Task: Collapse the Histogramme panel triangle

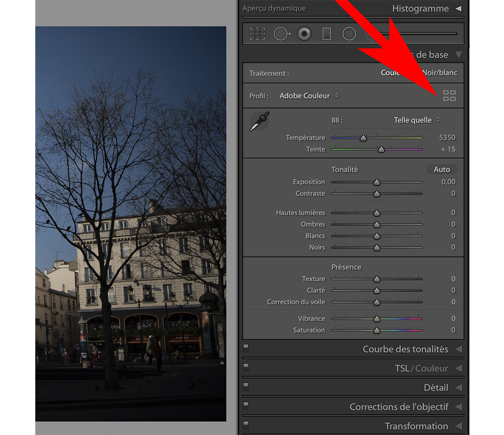Action: [x=458, y=9]
